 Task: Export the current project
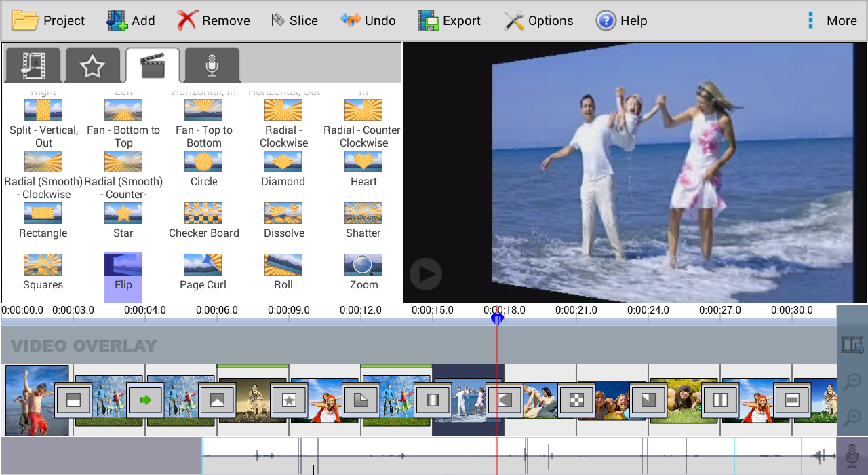click(x=449, y=20)
